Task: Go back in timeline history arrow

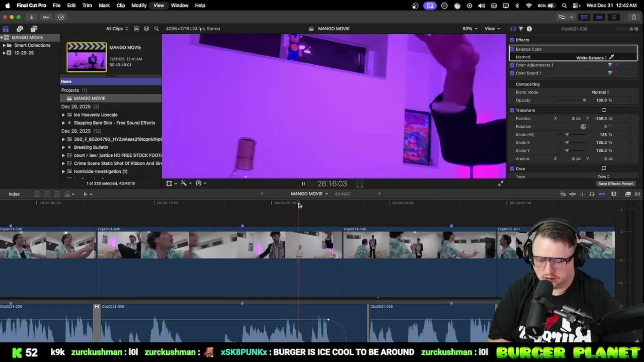Action: [x=262, y=194]
